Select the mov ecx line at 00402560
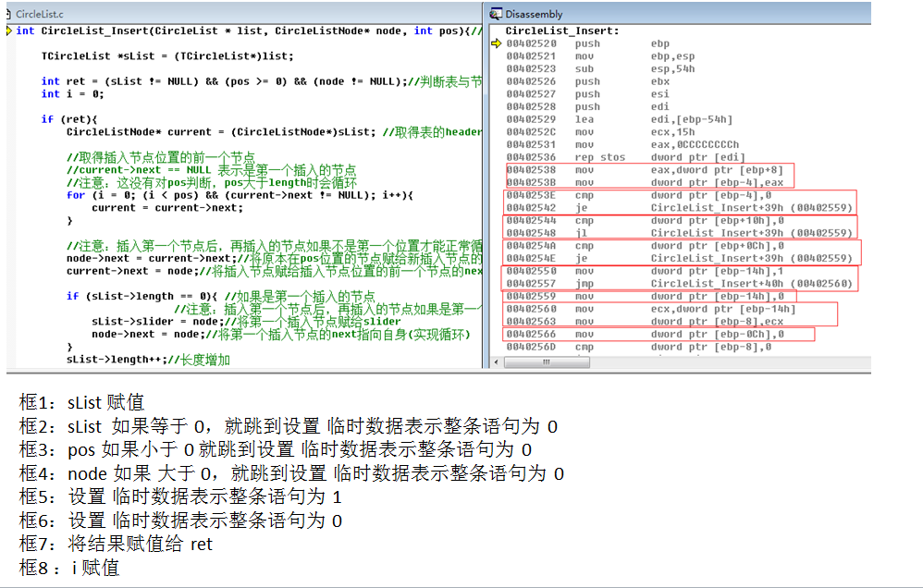 [x=651, y=309]
